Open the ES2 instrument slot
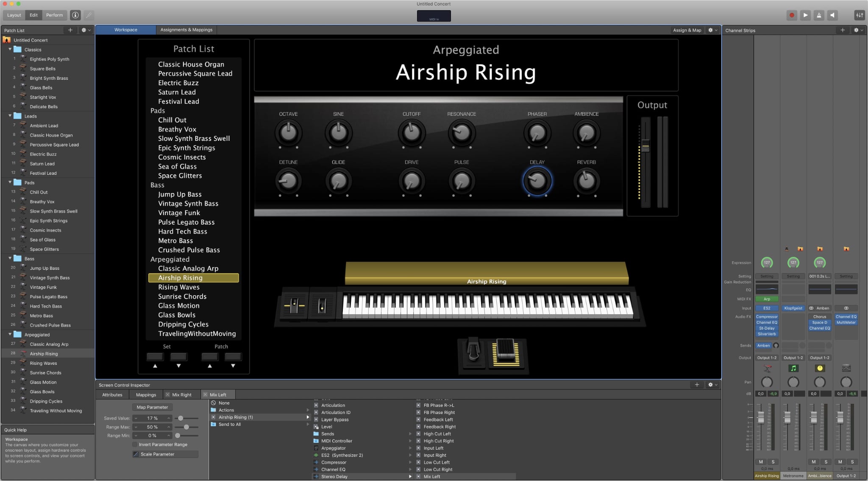Screen dimensions: 868x481 click(767, 308)
